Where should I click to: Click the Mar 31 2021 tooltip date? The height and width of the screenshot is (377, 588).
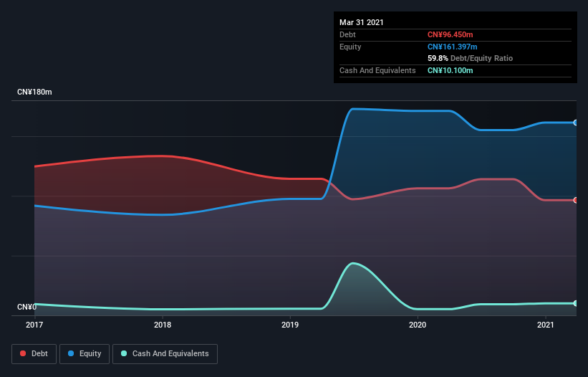[362, 22]
